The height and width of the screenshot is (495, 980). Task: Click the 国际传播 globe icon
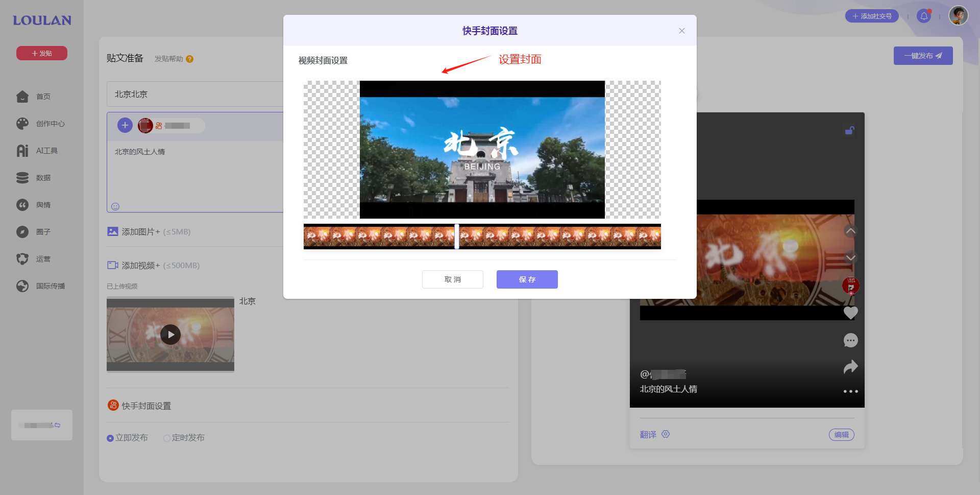coord(22,286)
